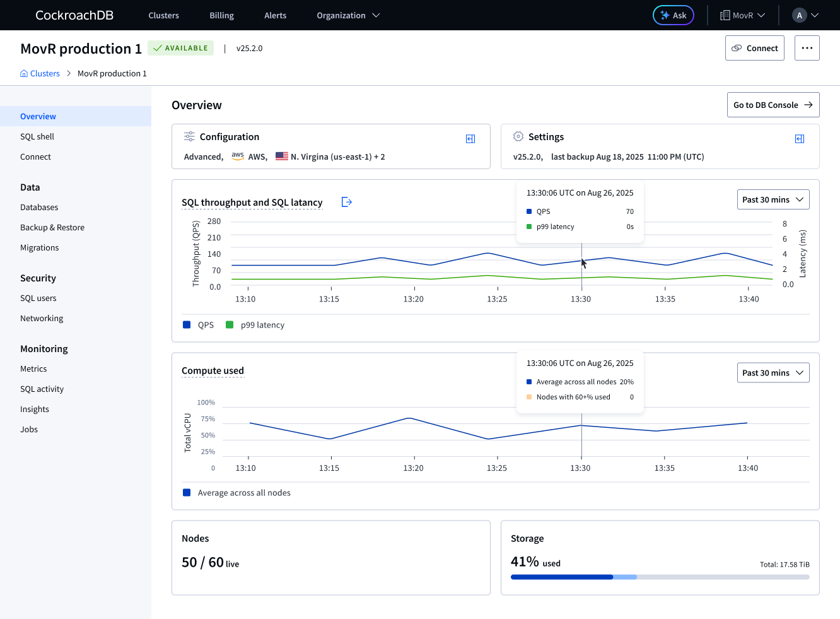Click the MovR organization building icon
Viewport: 840px width, 619px height.
click(x=725, y=15)
